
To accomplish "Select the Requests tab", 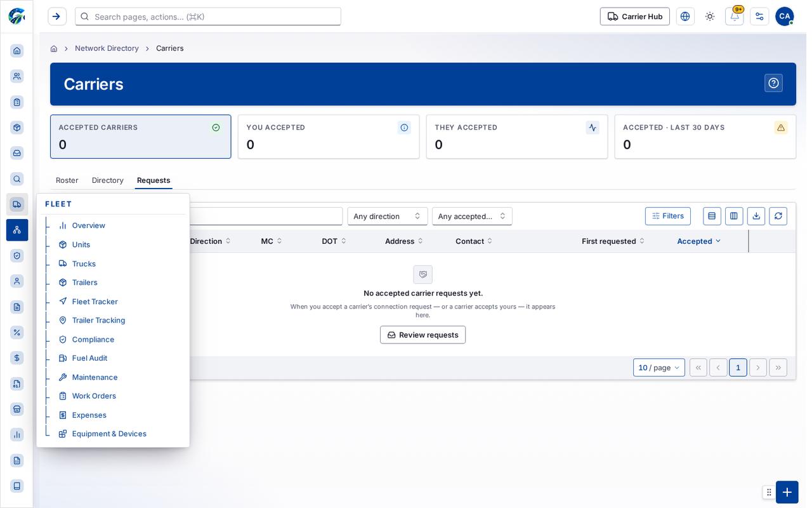I will point(154,180).
